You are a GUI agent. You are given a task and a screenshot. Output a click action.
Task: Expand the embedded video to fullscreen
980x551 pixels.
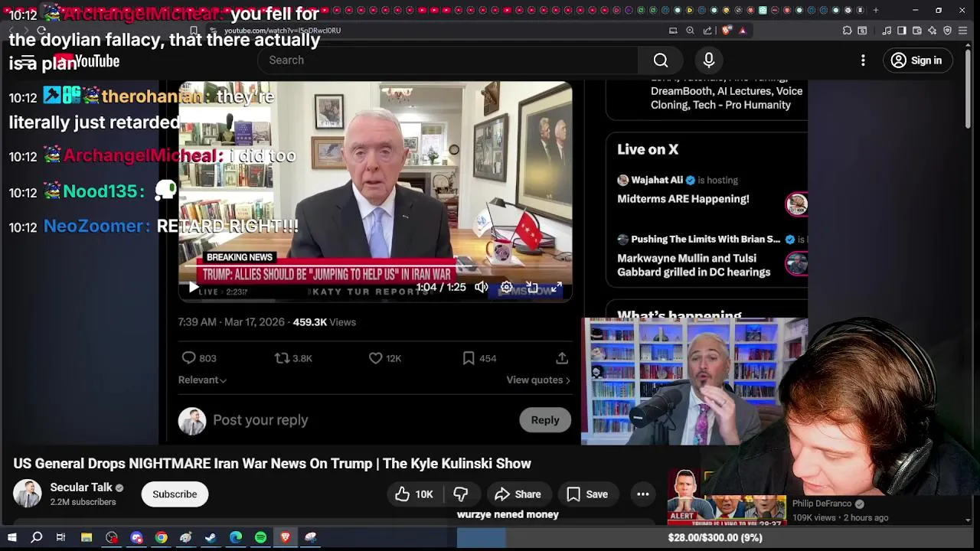(557, 288)
